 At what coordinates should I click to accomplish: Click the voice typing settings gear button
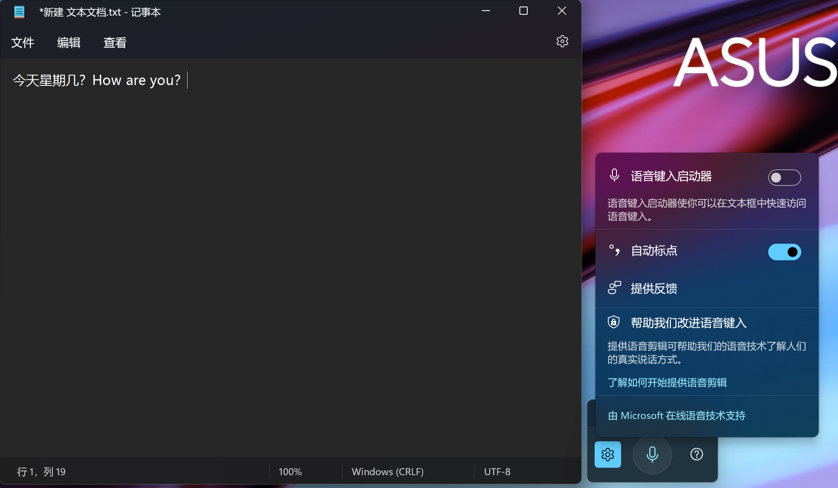pyautogui.click(x=608, y=454)
